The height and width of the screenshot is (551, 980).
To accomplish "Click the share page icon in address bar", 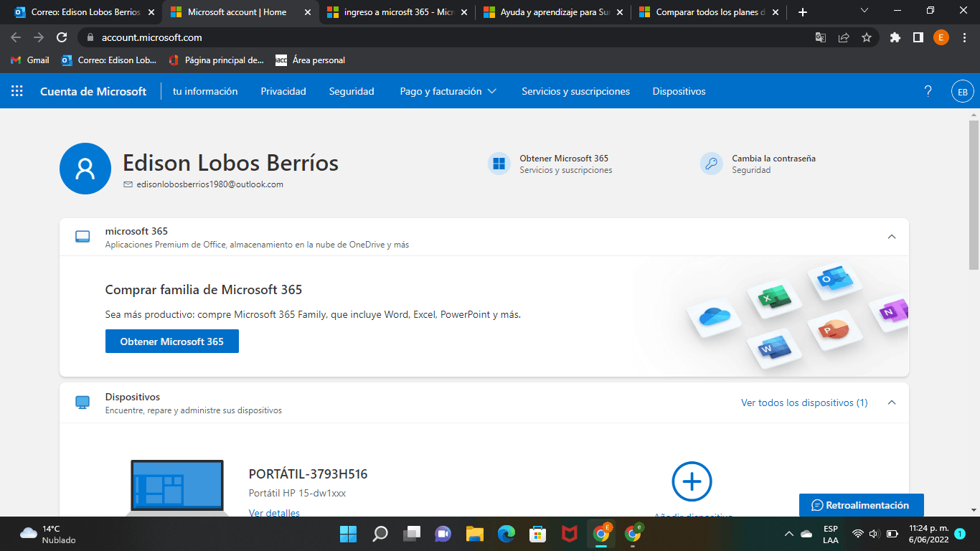I will tap(844, 37).
